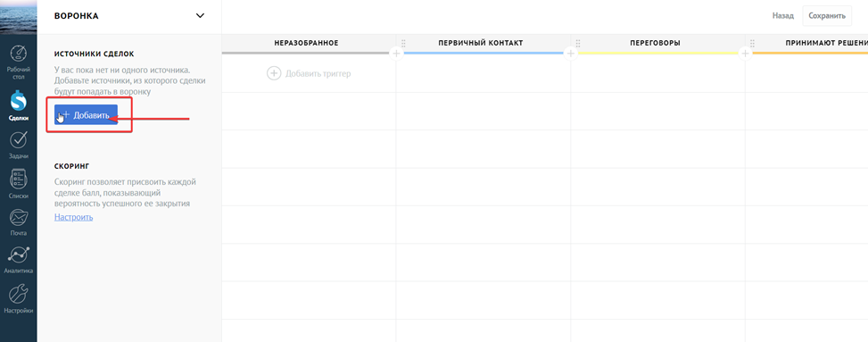Grab the drag handle of Переговоры stage
Image resolution: width=868 pixels, height=342 pixels.
[x=578, y=43]
